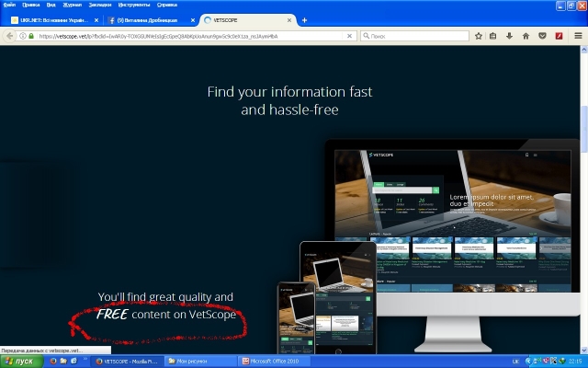
Task: Select VETSCOPE - Mozilla Firefox taskbar button
Action: pos(128,362)
